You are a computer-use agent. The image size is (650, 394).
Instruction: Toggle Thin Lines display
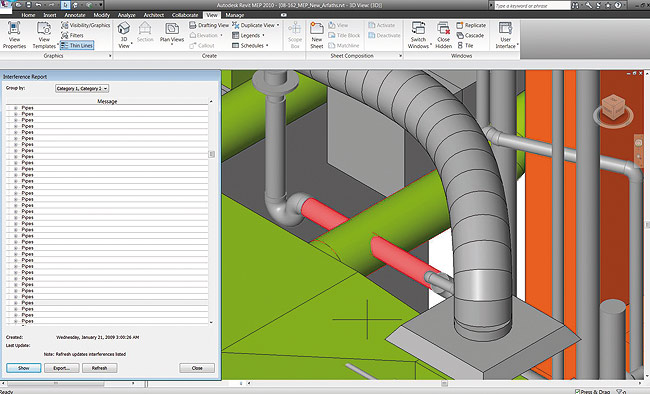[x=77, y=45]
